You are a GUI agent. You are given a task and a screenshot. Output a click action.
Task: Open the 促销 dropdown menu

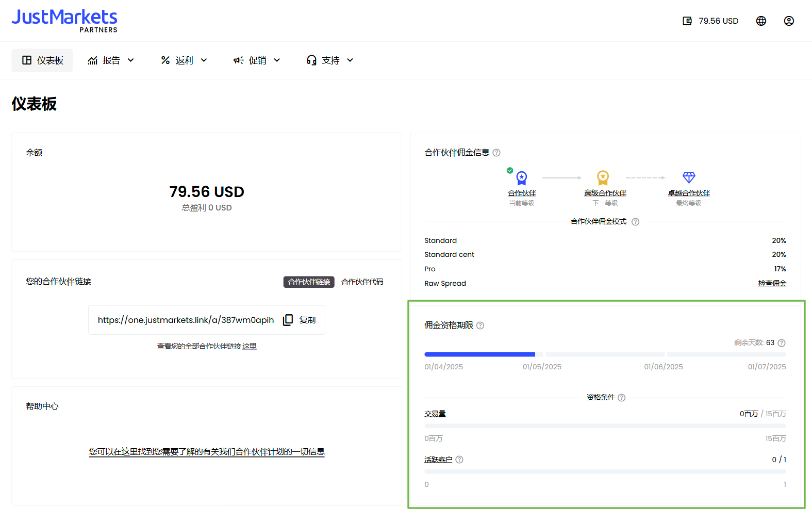(257, 60)
